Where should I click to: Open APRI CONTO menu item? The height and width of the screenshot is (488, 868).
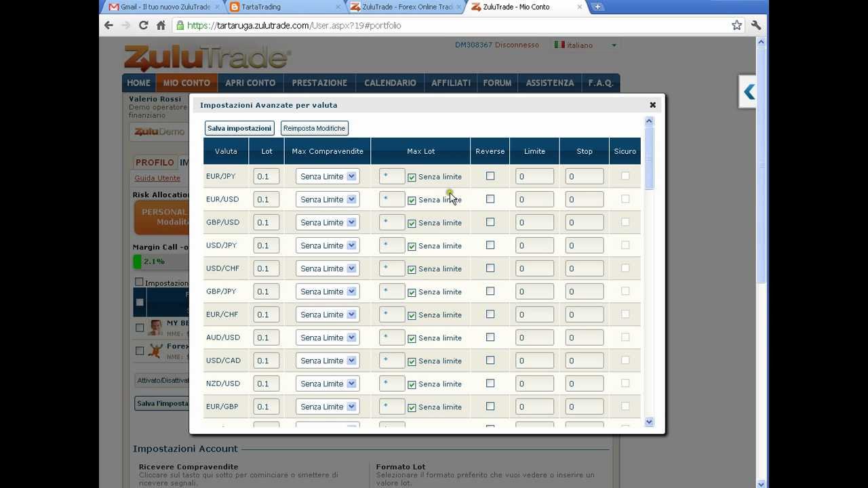[x=250, y=83]
